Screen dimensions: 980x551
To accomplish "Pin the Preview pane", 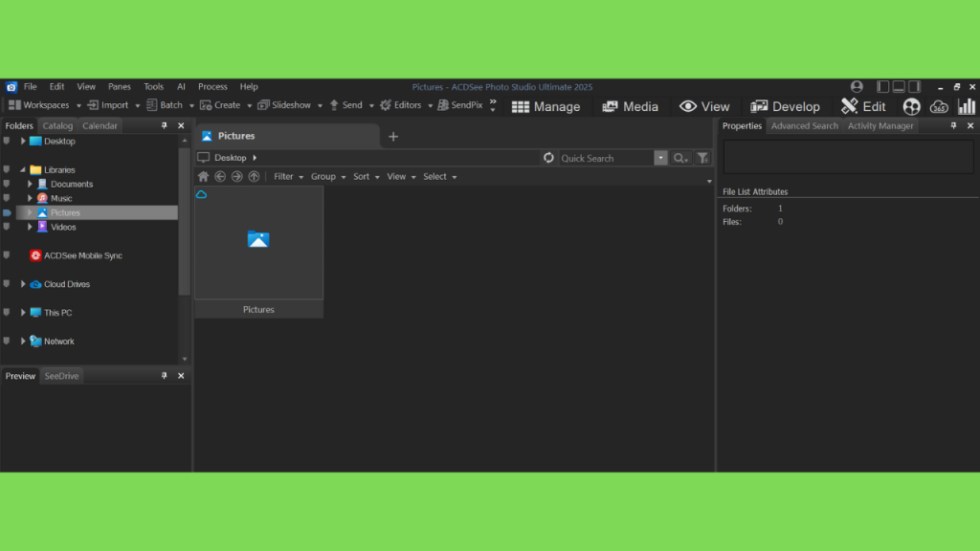I will tap(165, 376).
